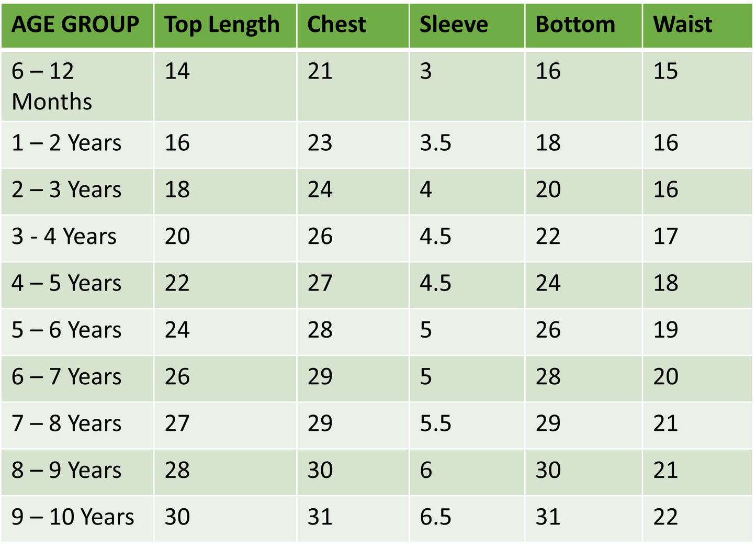Select the Sleeve column header
Viewport: 756px width, 547px height.
pyautogui.click(x=454, y=25)
